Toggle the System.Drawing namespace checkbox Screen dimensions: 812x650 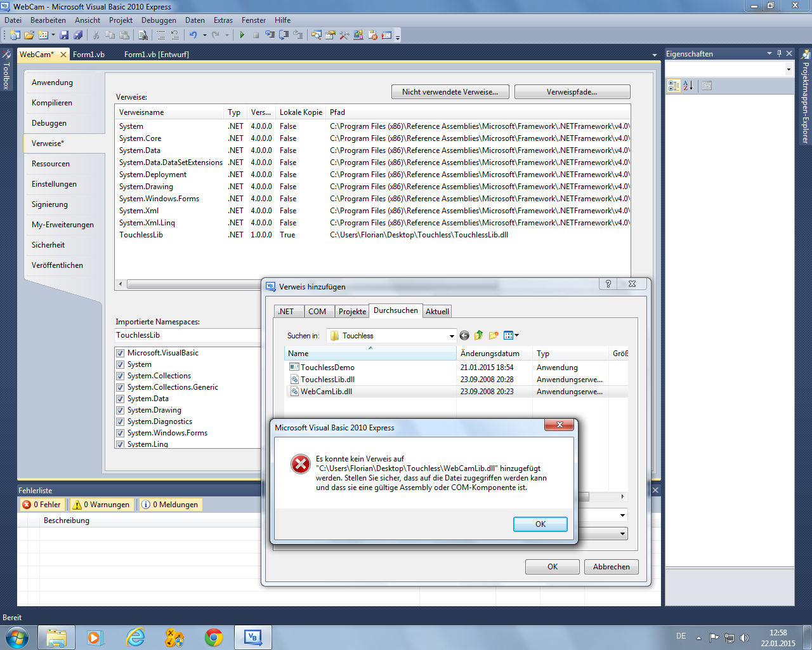coord(120,410)
